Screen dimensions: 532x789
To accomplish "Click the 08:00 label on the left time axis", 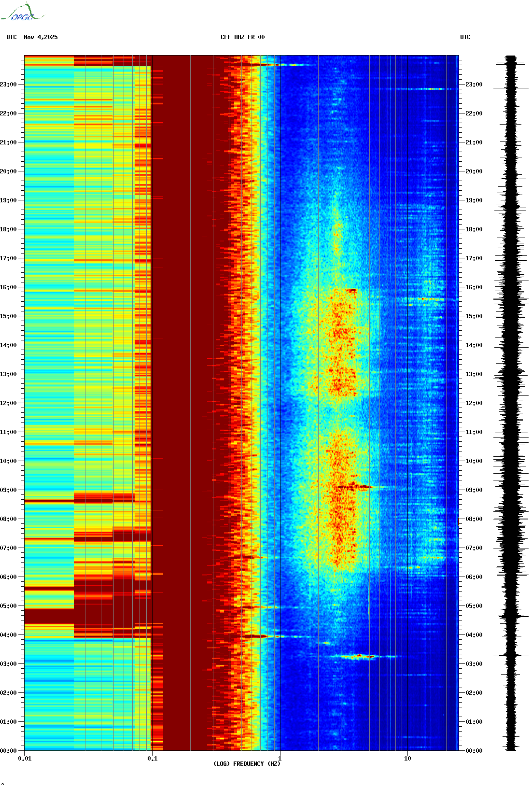I will click(x=8, y=519).
